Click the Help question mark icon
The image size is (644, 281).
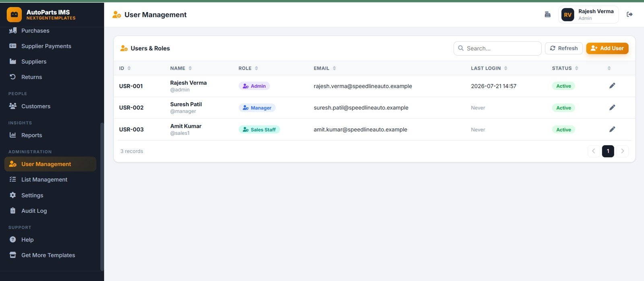[x=13, y=240]
